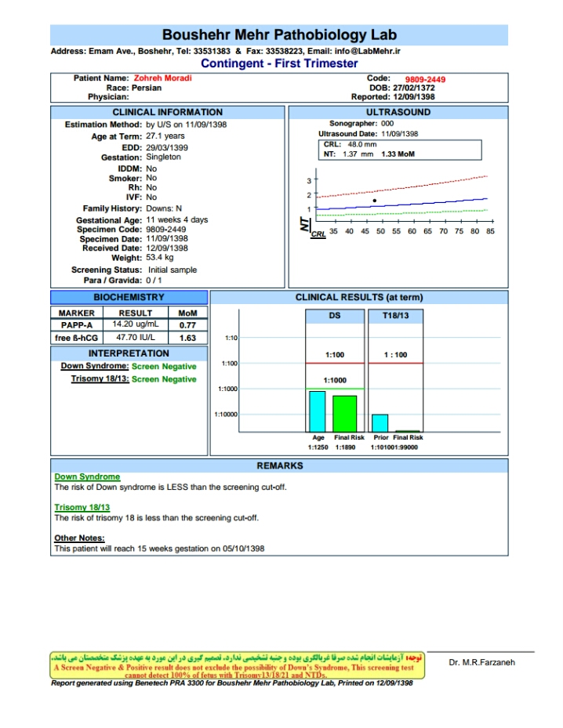Click the DOB value '27/02/1372'

click(414, 88)
